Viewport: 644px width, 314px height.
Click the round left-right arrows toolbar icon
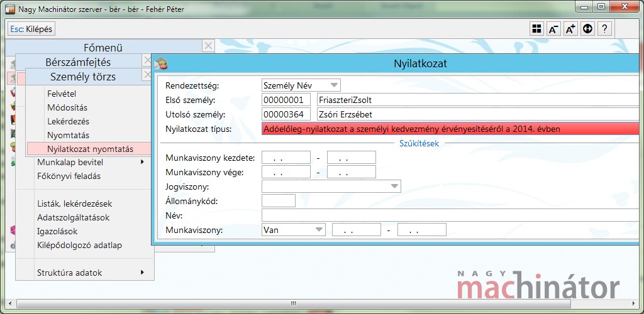tap(588, 29)
